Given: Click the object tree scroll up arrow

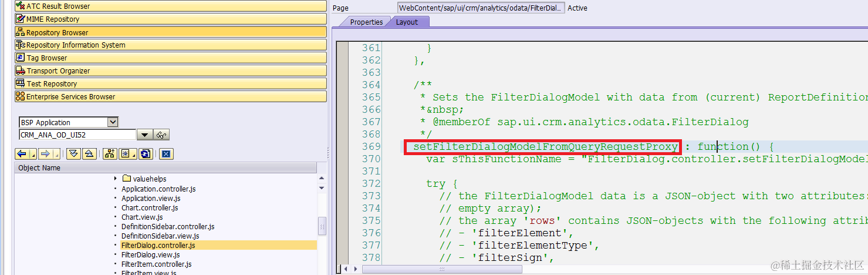Looking at the screenshot, I should (322, 178).
